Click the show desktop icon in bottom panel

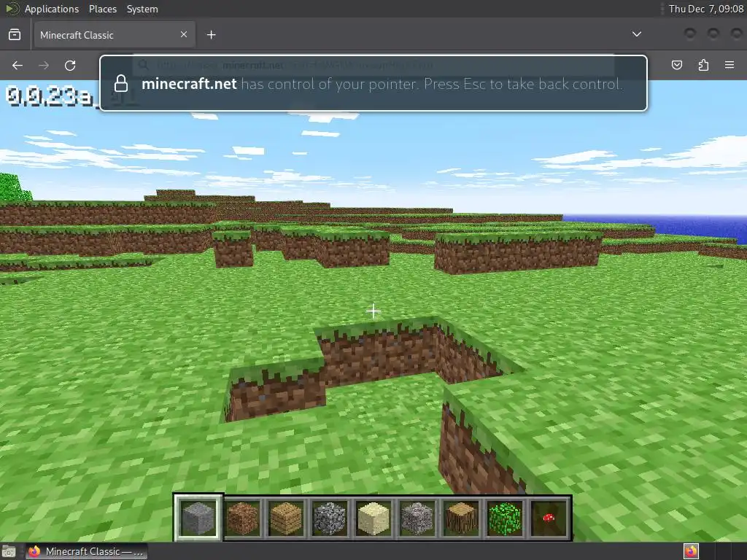coord(9,551)
